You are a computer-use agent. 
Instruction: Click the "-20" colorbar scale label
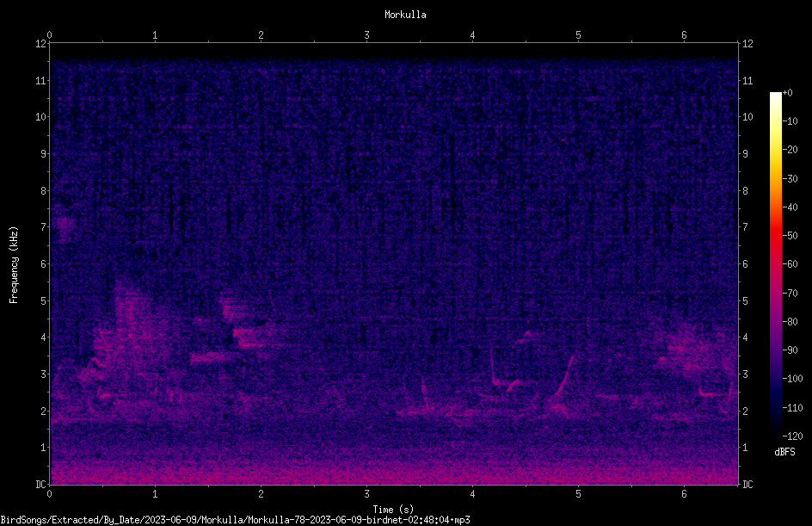coord(790,150)
